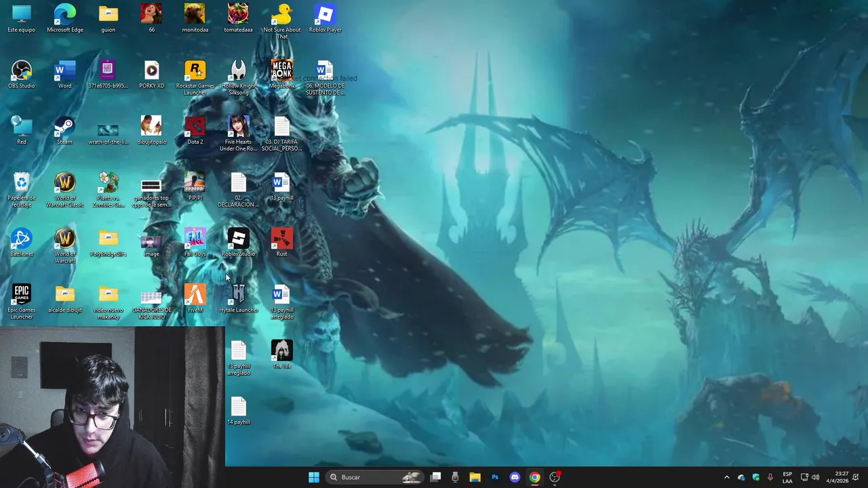
Task: Open Roblox Studio shortcut
Action: [238, 243]
